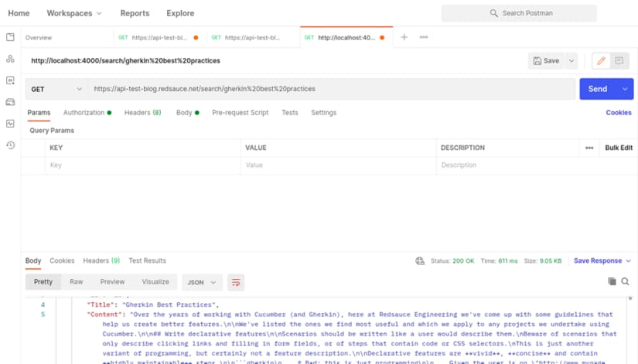Open Collections icon in left sidebar
This screenshot has width=638, height=364.
point(10,37)
